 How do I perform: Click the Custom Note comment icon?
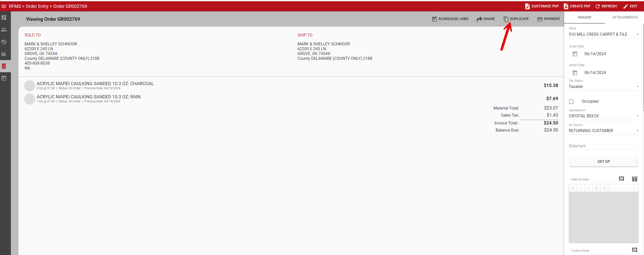634,250
